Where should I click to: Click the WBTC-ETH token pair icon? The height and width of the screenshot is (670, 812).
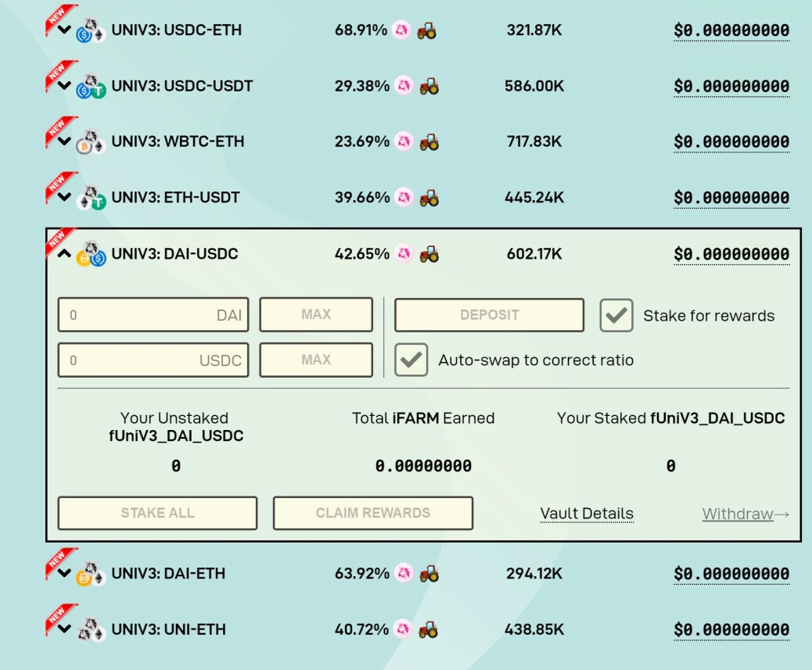[x=92, y=142]
